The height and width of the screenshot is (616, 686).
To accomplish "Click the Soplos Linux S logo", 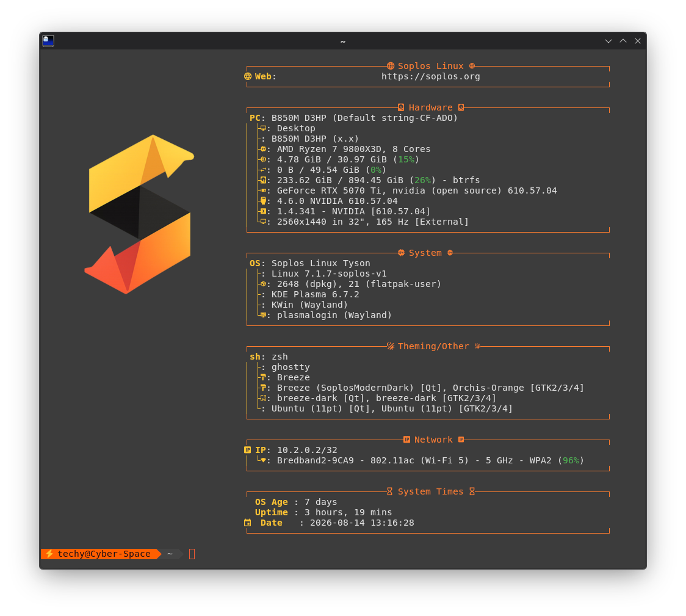I will click(x=139, y=214).
